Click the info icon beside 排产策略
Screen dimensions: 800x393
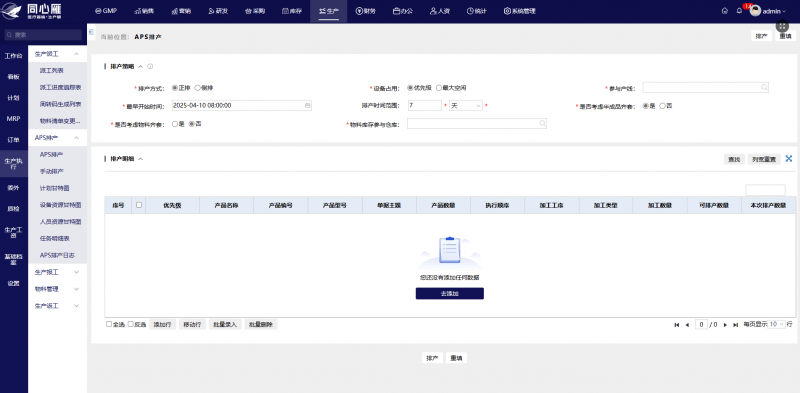[150, 66]
